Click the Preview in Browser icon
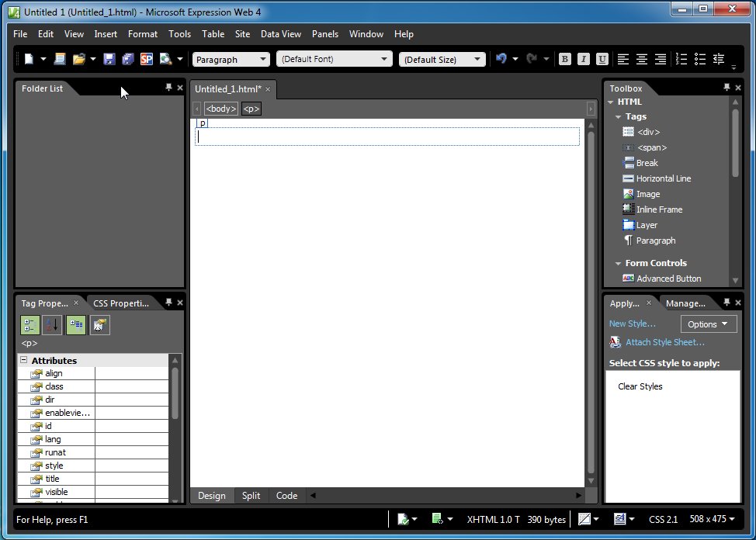Screen dimensions: 756x540 coord(166,59)
